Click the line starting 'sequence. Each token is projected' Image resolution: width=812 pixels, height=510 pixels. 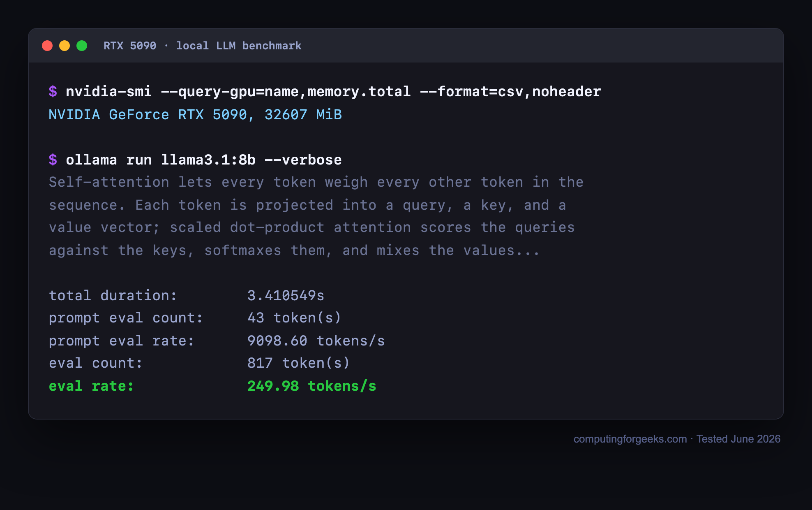tap(307, 205)
